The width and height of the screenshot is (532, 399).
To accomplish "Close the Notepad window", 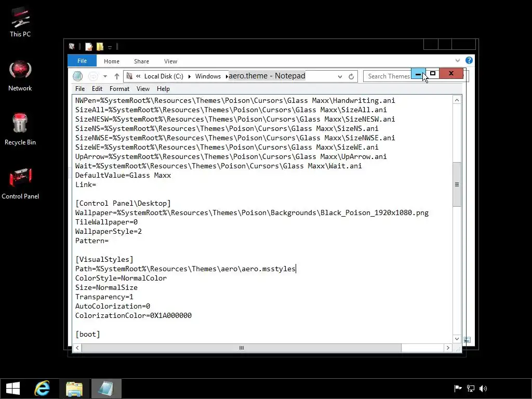I will (451, 73).
